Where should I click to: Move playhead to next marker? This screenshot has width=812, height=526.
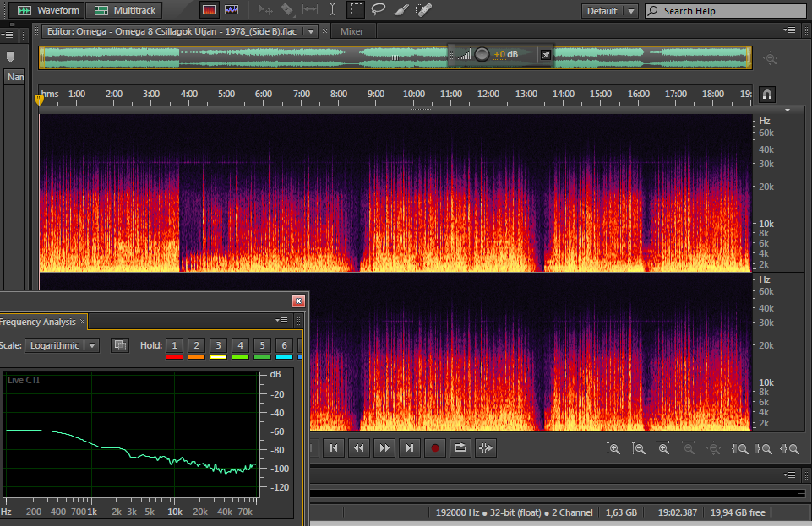(410, 447)
